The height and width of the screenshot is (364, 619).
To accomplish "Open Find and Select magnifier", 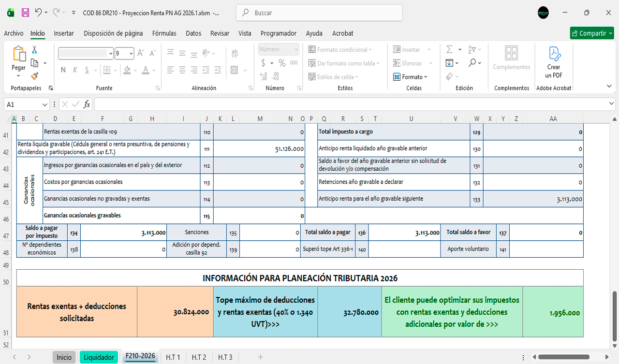I will tap(472, 63).
